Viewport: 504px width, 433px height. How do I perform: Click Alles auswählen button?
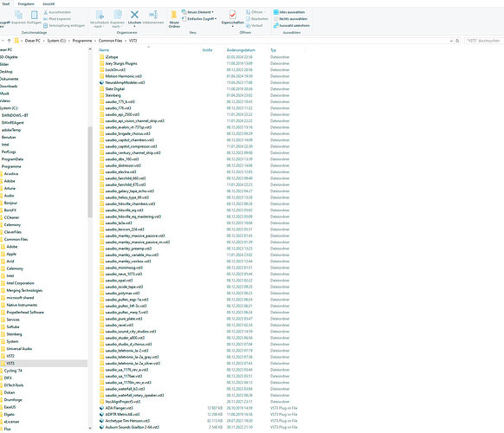(289, 12)
